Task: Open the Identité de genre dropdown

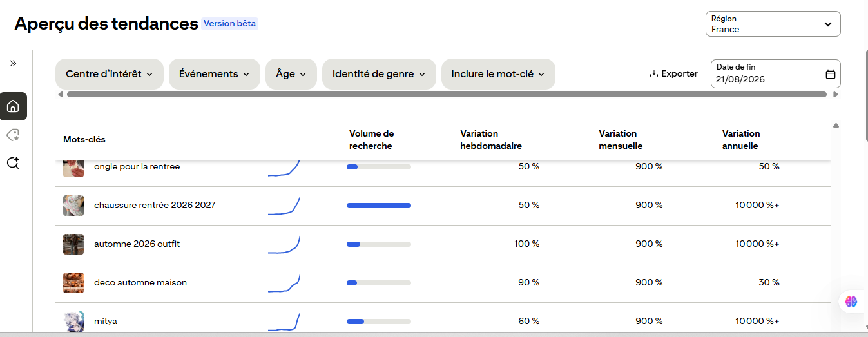Action: pyautogui.click(x=379, y=74)
